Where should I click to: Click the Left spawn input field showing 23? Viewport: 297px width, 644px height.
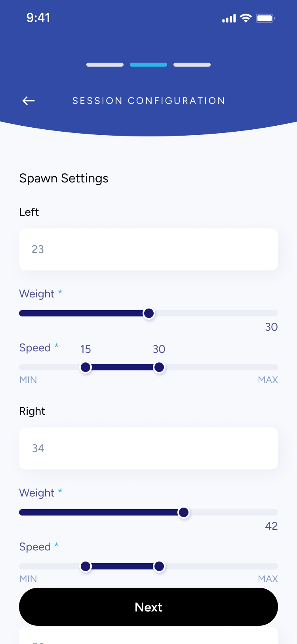pos(148,249)
